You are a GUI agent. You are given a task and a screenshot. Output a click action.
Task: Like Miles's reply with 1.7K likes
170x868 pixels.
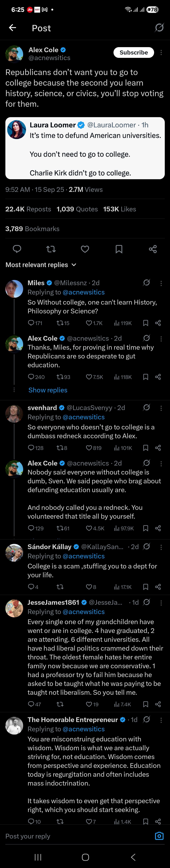(94, 323)
